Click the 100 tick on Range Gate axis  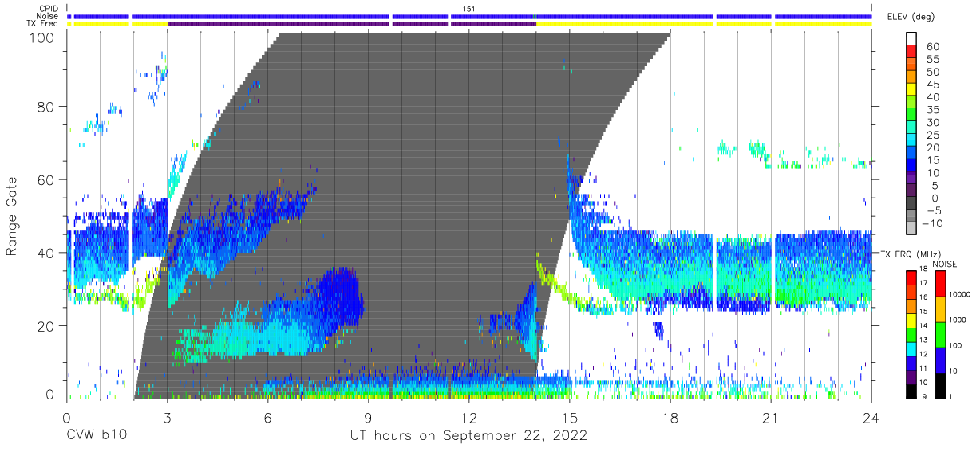pyautogui.click(x=41, y=37)
